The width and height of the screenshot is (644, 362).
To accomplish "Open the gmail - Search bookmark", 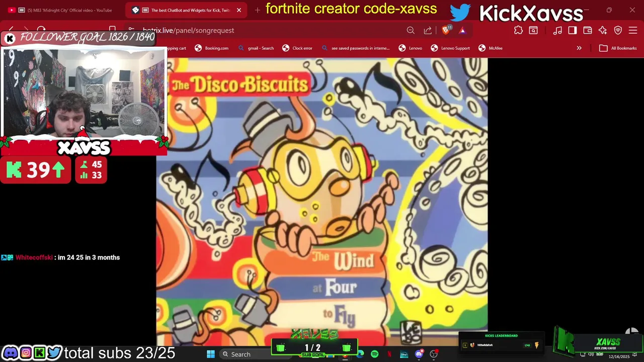I will (256, 48).
